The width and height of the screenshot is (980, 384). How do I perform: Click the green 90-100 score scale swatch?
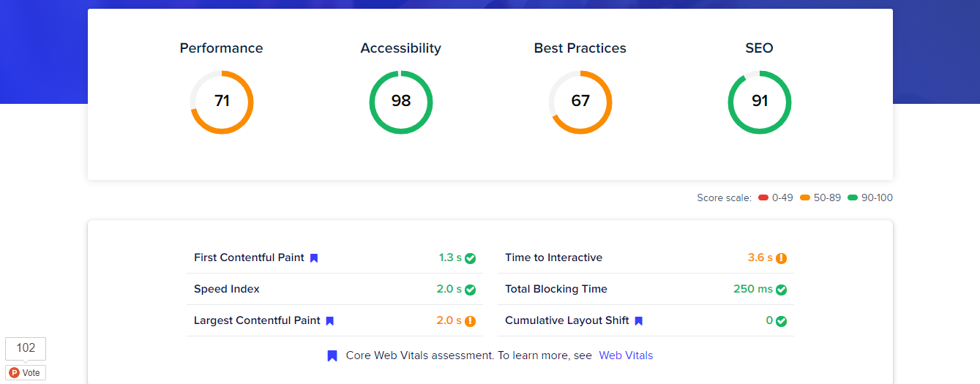[x=852, y=198]
